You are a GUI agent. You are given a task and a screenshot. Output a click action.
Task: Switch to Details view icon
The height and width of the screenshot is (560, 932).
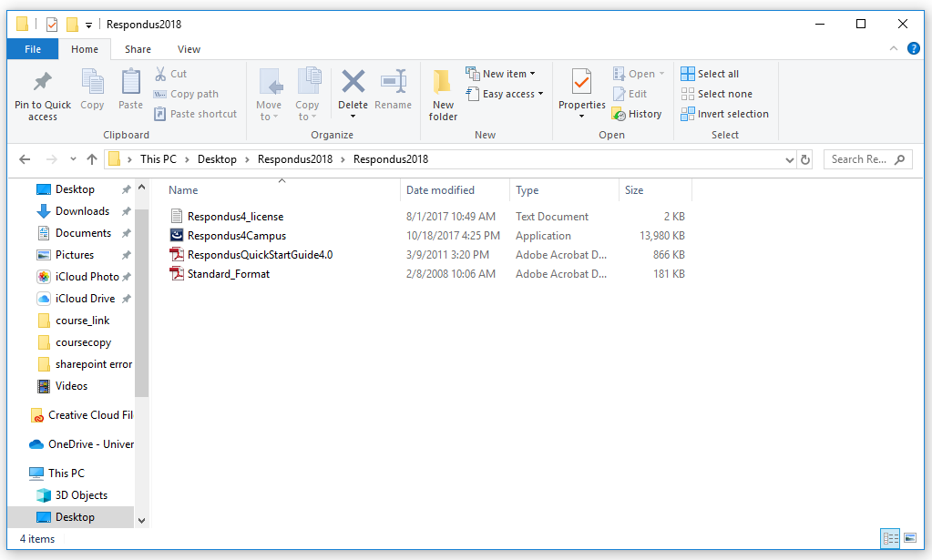click(x=890, y=539)
